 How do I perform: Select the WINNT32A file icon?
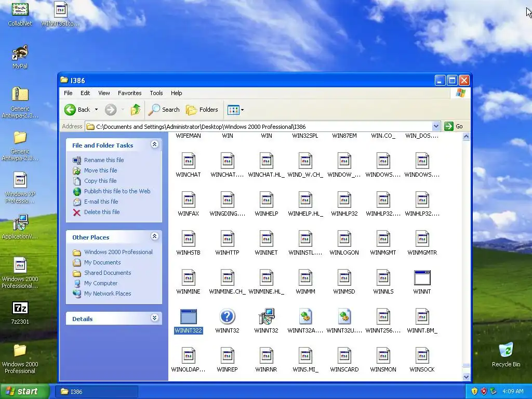[305, 316]
